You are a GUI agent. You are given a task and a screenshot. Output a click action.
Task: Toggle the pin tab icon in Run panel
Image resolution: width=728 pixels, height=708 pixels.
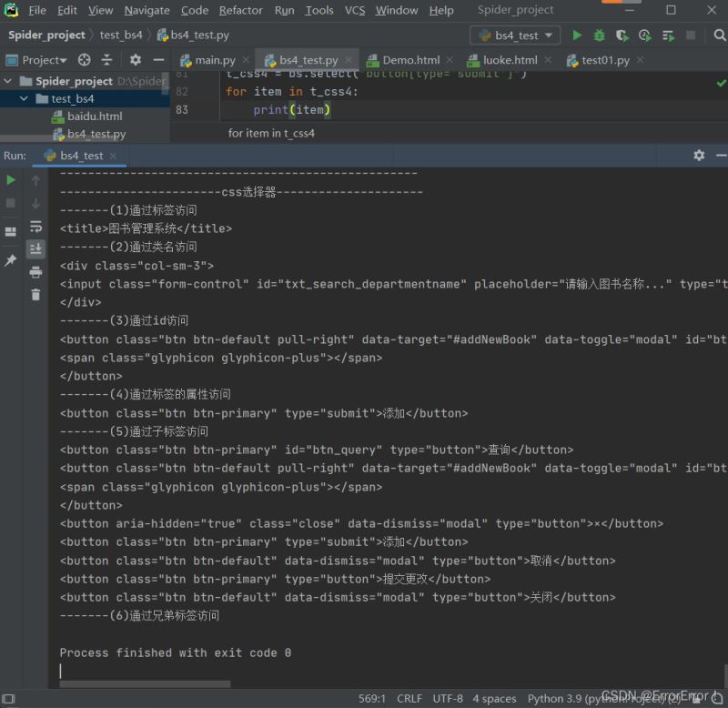11,260
